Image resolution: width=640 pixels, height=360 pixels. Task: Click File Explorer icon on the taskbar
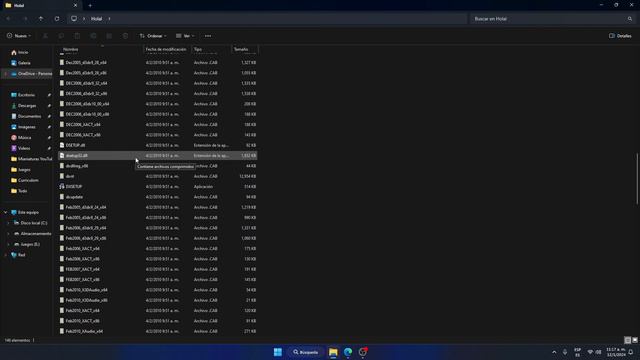333,352
